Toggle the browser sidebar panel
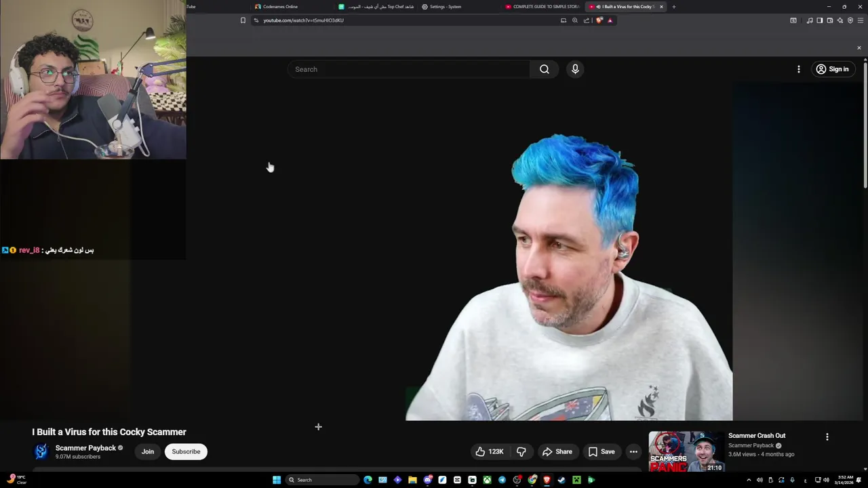 point(819,20)
